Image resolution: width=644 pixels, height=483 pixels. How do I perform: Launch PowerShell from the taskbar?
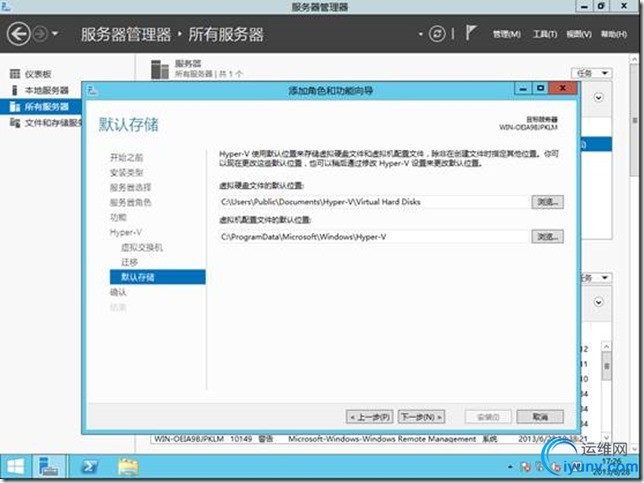tap(90, 467)
